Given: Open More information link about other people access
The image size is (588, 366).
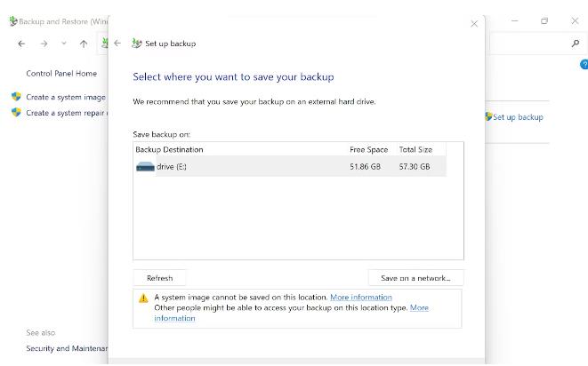Looking at the screenshot, I should coord(419,308).
